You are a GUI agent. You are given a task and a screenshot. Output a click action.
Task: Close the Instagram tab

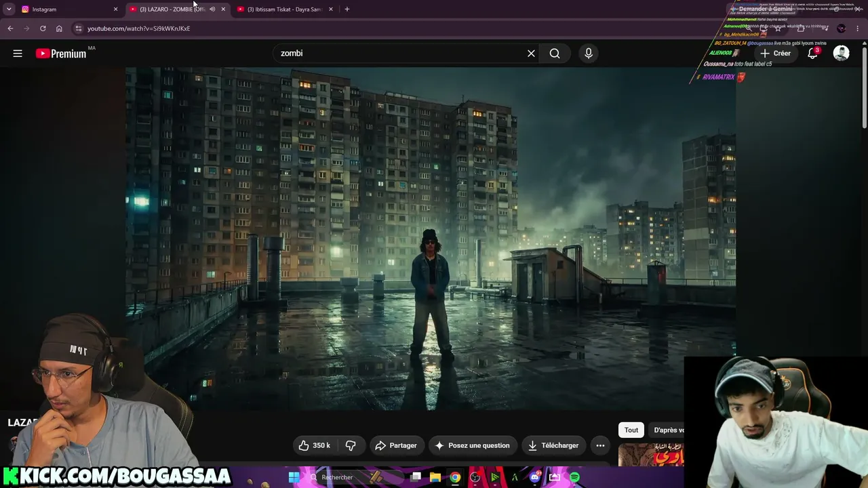(x=115, y=9)
